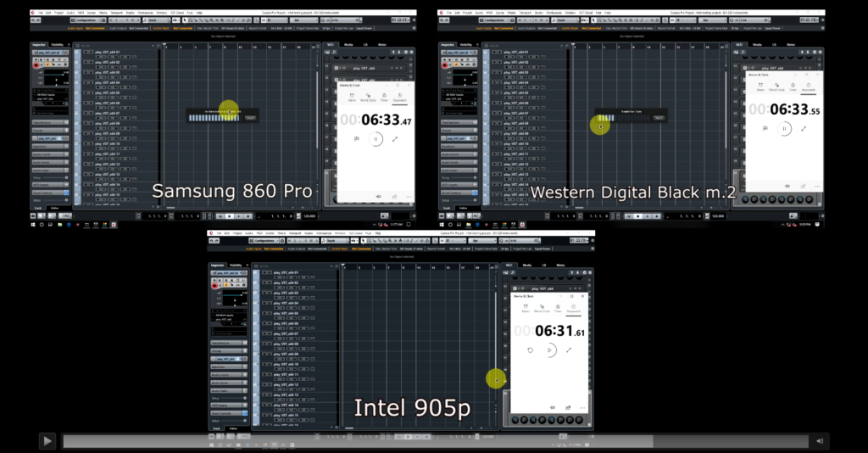This screenshot has height=453, width=868.
Task: Click the Cortana search circle in Samsung window taskbar
Action: coord(42,225)
